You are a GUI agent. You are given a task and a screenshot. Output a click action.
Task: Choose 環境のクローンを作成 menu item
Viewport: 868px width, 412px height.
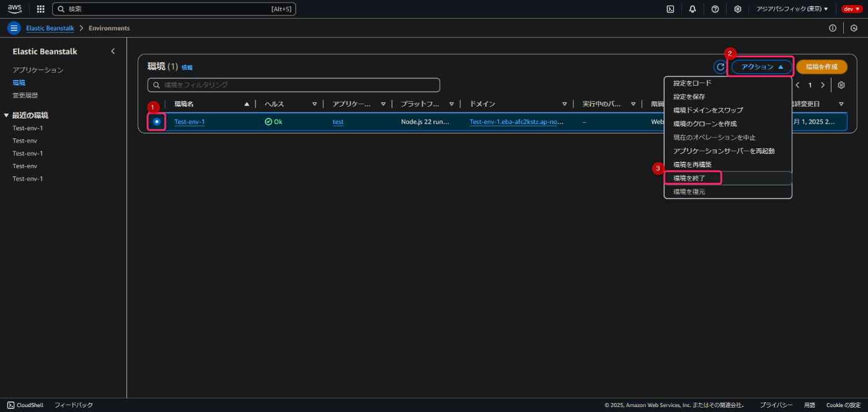coord(728,124)
